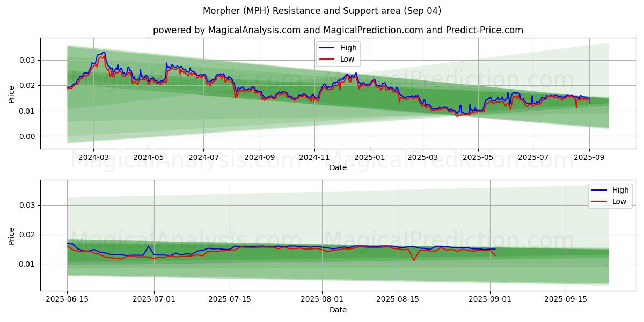Click the '2025-03' tick label on the upper date axis
The image size is (644, 322).
[x=422, y=158]
